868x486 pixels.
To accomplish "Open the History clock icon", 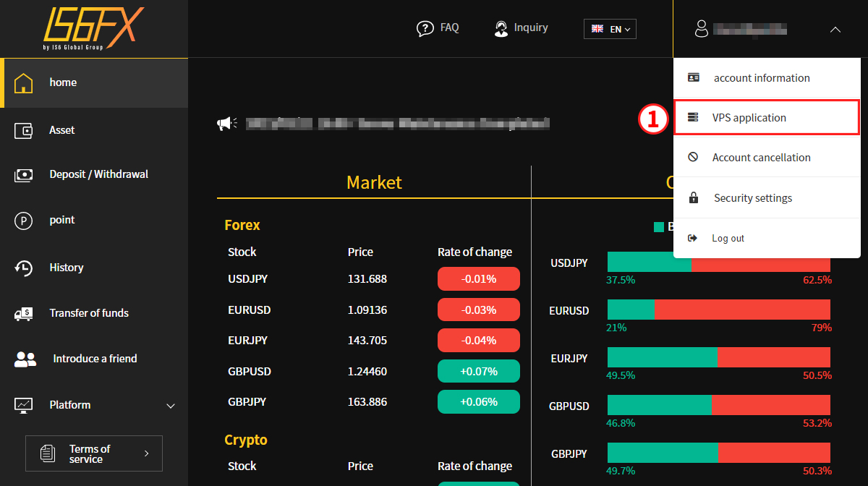I will click(24, 268).
